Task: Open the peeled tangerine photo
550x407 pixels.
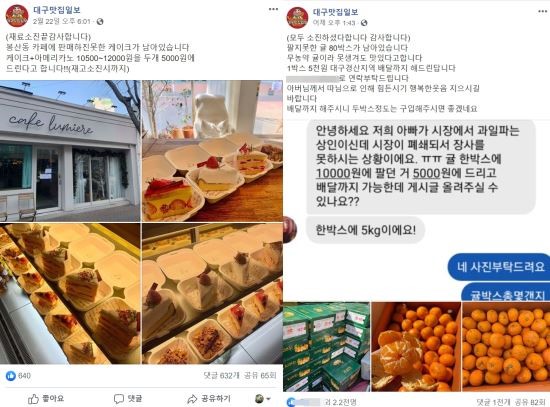Action: tap(416, 347)
